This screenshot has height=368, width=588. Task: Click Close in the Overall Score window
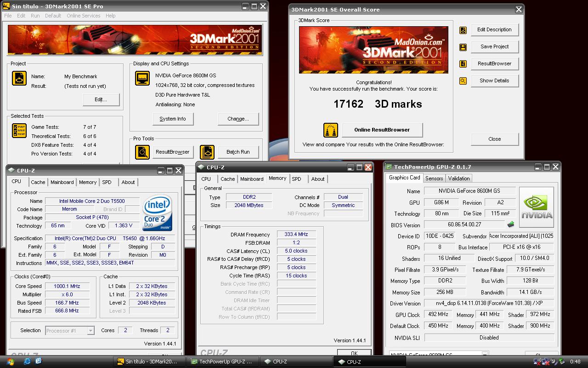pyautogui.click(x=494, y=139)
